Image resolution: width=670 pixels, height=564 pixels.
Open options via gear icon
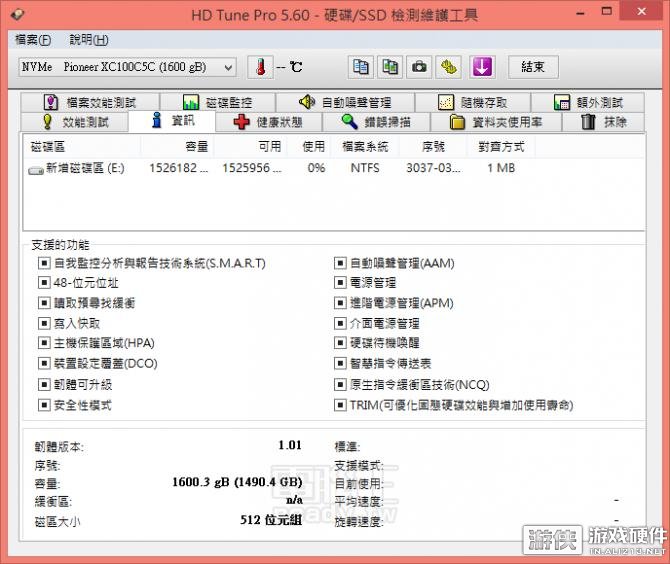point(448,67)
